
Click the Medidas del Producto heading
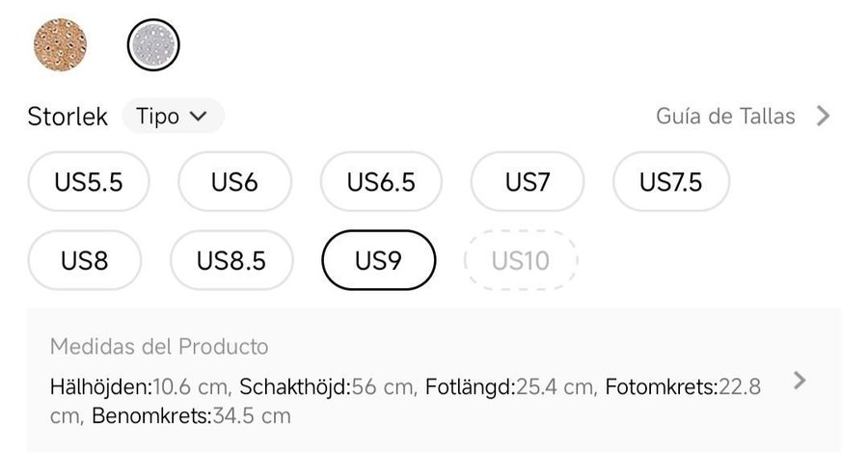[159, 347]
